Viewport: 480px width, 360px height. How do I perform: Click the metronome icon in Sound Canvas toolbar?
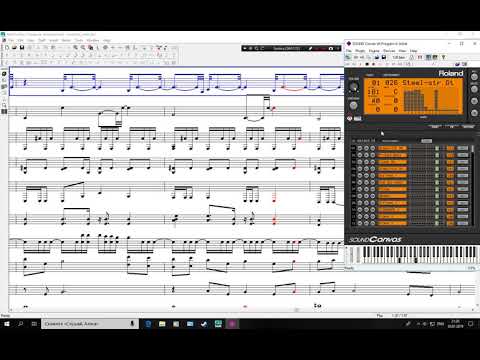coord(412,57)
